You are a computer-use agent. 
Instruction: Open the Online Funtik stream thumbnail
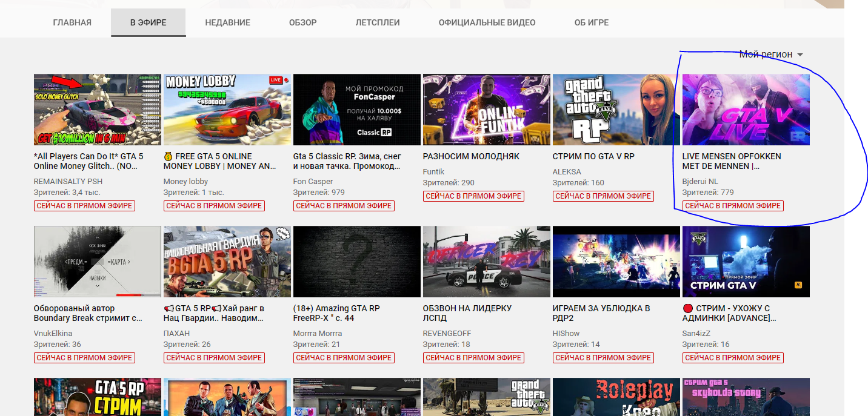click(x=486, y=110)
